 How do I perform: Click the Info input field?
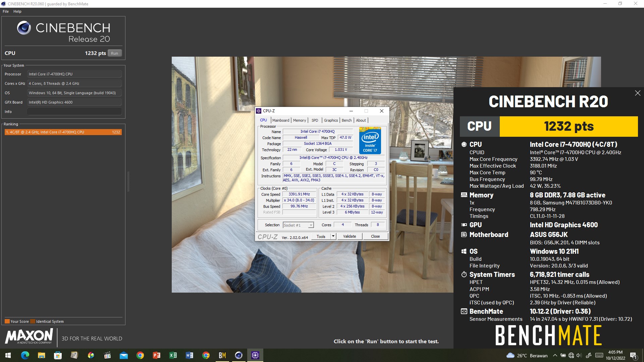coord(74,112)
